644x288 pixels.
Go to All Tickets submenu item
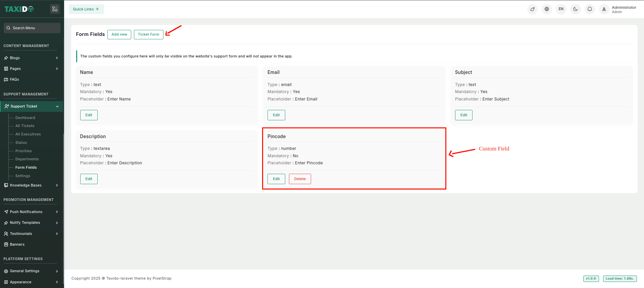click(x=25, y=126)
